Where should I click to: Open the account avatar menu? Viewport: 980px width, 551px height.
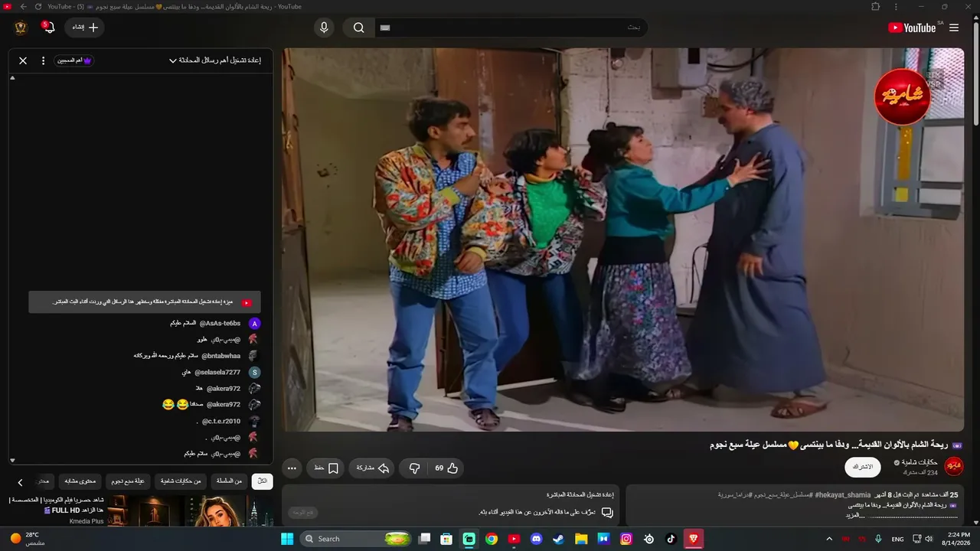click(x=21, y=28)
